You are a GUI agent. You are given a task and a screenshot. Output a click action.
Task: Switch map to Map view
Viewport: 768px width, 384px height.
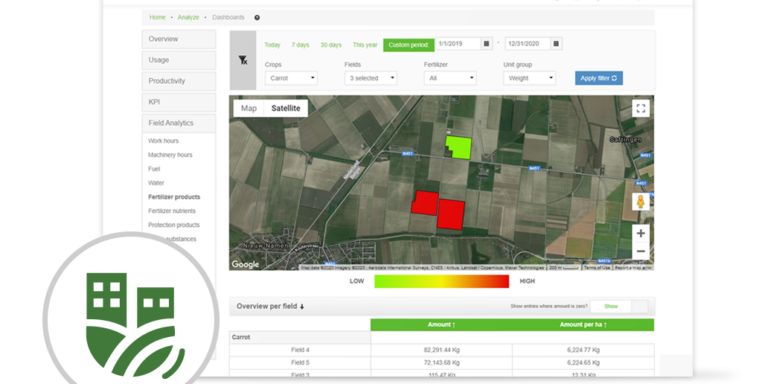(x=249, y=108)
